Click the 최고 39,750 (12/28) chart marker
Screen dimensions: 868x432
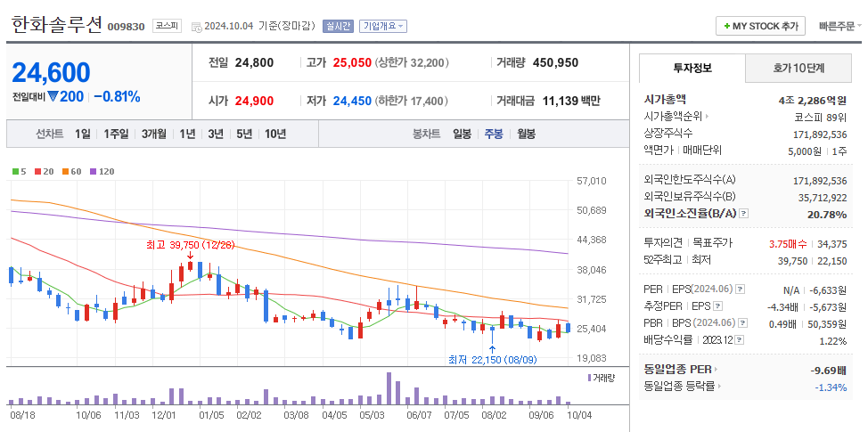191,246
